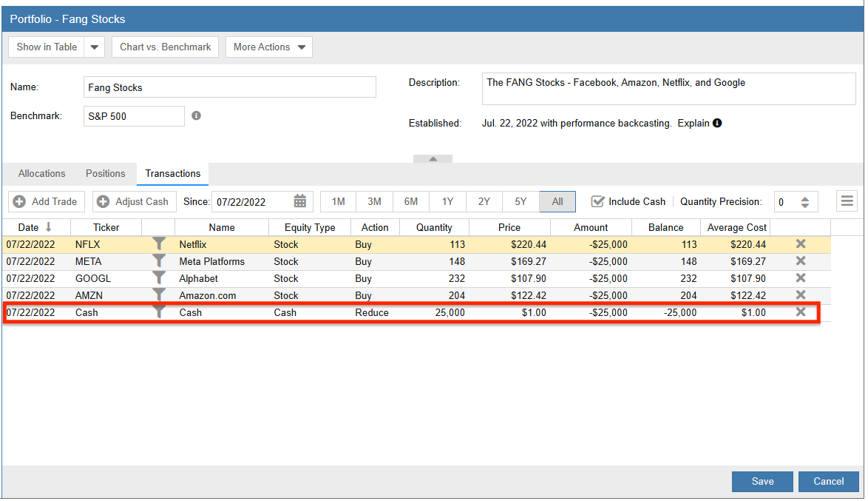
Task: Collapse the portfolio details panel arrow
Action: (x=433, y=158)
